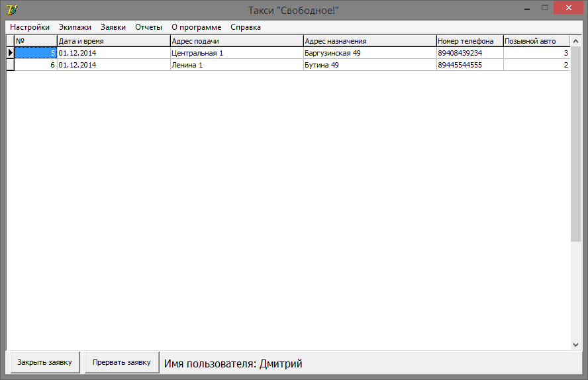Click the Прервать заявку button
Screen dimensions: 588x380
point(122,362)
